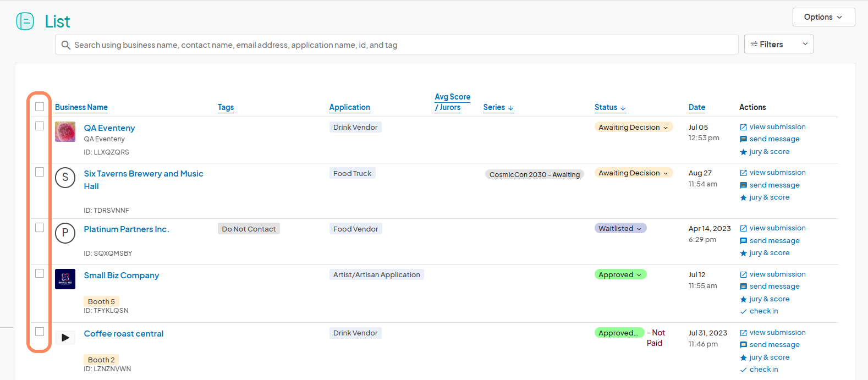Sort by Application column header
The height and width of the screenshot is (380, 868).
(350, 107)
